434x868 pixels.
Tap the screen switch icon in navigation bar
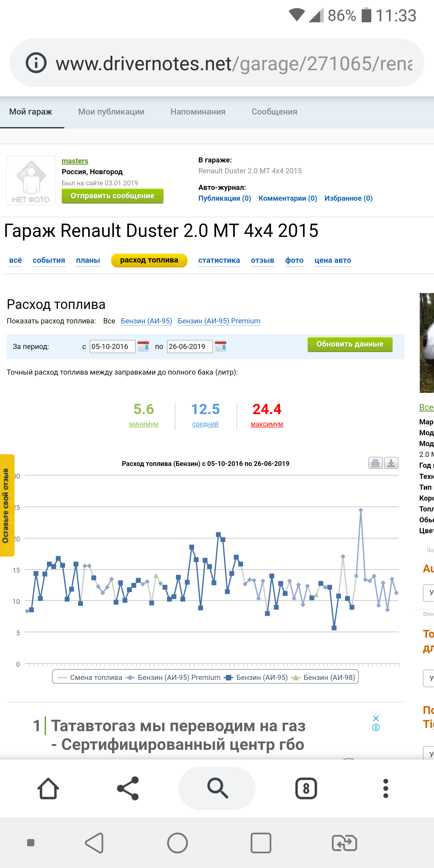[x=344, y=843]
